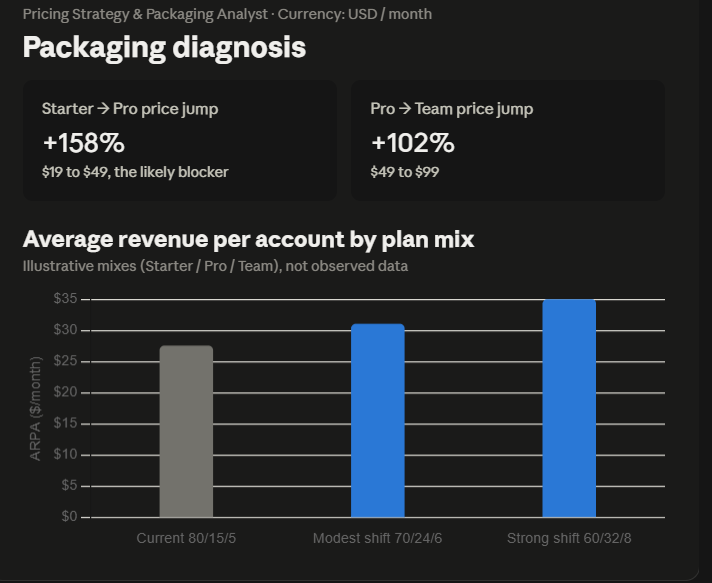
Task: Click the Pro → Team price jump label
Action: pos(451,109)
